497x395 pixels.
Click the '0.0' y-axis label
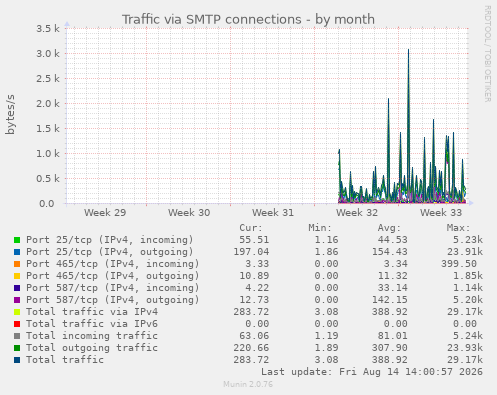click(x=47, y=204)
